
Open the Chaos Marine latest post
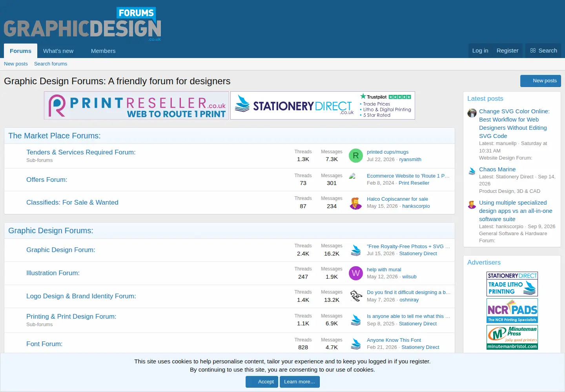click(x=497, y=169)
